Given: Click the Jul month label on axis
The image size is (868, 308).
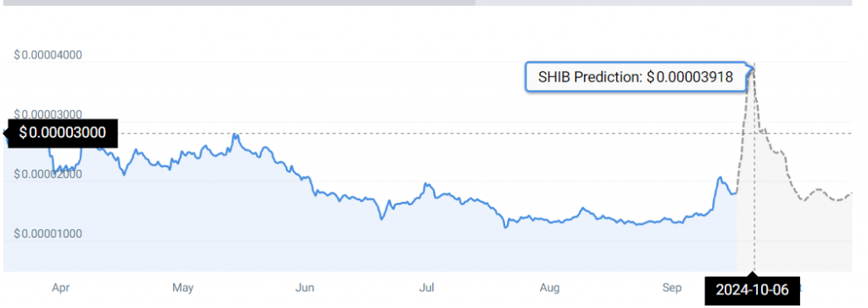Looking at the screenshot, I should [x=426, y=288].
